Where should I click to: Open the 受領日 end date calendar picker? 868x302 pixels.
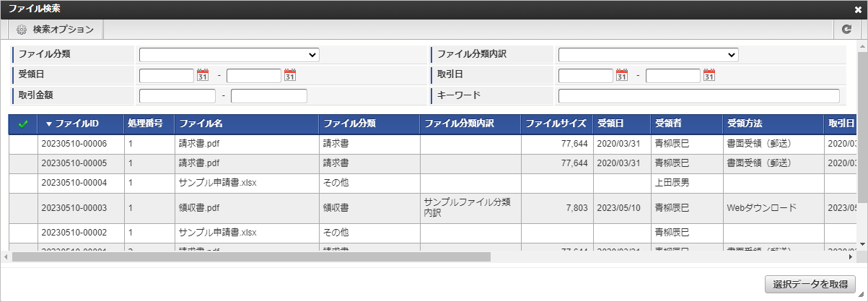[x=290, y=75]
